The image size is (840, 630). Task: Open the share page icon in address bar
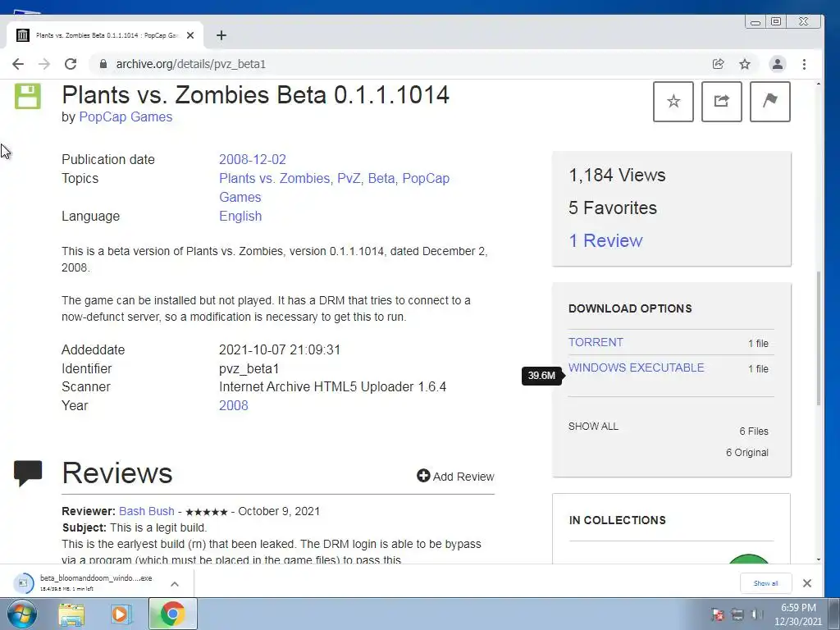point(719,64)
